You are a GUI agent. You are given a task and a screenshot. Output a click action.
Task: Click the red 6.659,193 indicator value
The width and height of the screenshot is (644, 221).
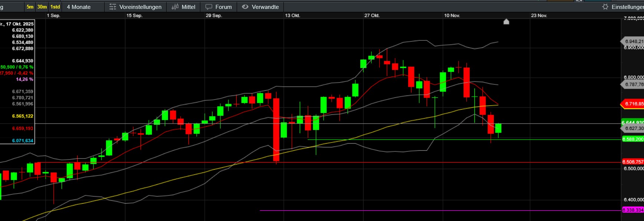[23, 128]
